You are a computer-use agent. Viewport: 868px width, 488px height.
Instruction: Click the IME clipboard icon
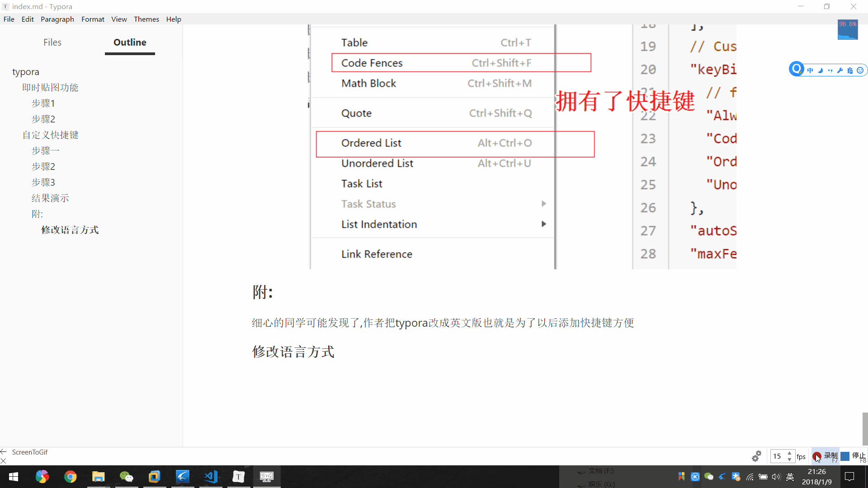click(850, 70)
